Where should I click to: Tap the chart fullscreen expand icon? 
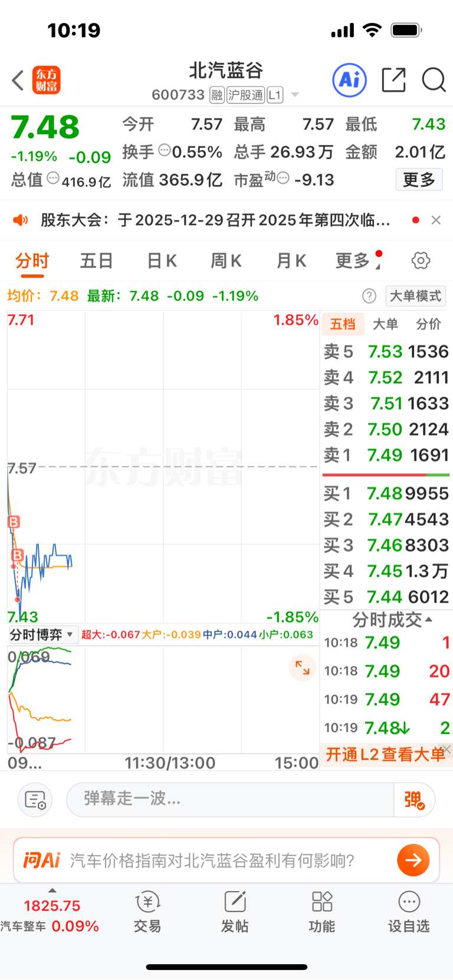pyautogui.click(x=303, y=668)
